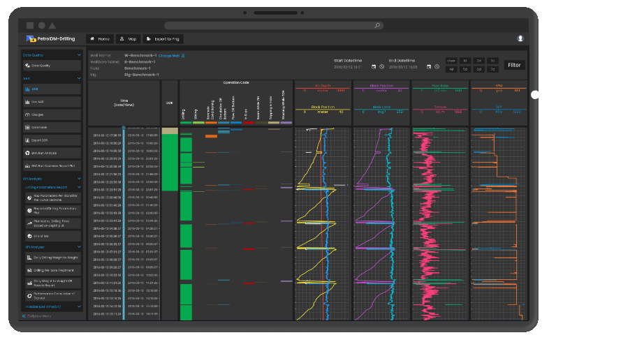The image size is (644, 342).
Task: Click the Hook Load track header
Action: click(x=381, y=109)
